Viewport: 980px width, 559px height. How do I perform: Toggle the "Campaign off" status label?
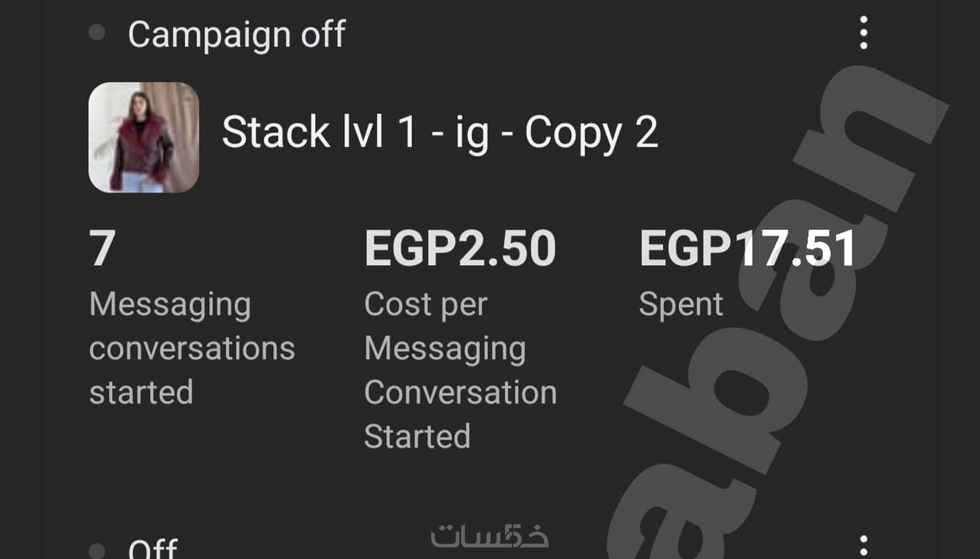point(236,34)
